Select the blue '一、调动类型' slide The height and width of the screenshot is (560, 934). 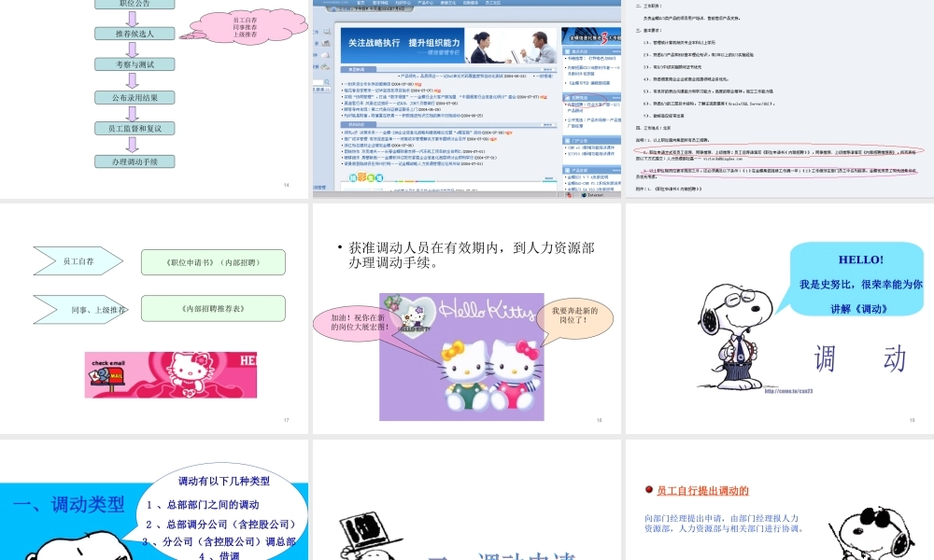[154, 500]
